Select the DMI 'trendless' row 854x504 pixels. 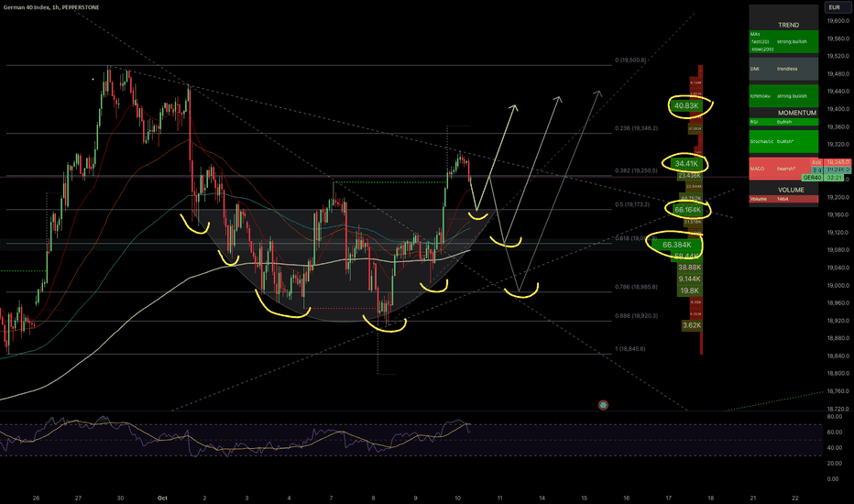[783, 70]
